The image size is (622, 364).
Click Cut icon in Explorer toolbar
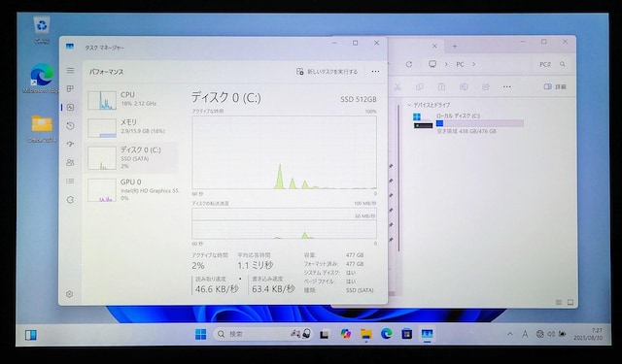tap(397, 87)
